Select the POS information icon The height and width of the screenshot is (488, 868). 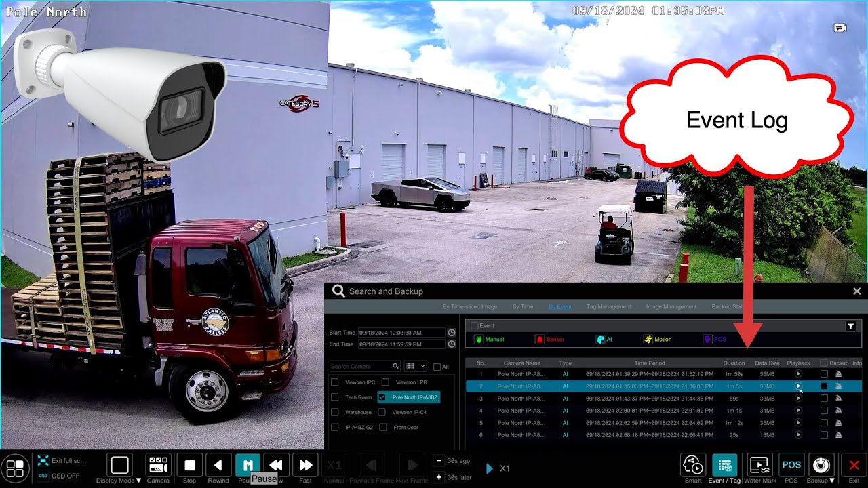click(791, 465)
